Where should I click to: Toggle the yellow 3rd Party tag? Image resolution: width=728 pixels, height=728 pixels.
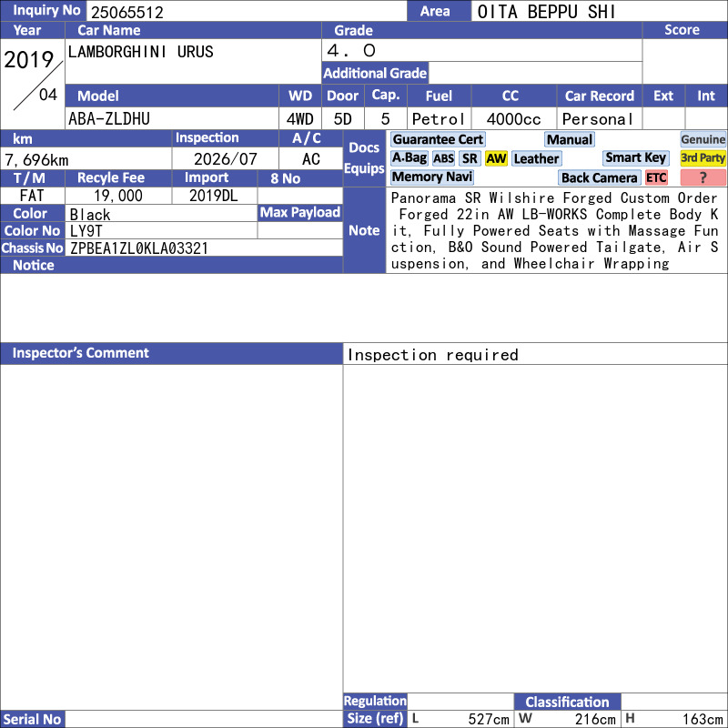coord(703,157)
